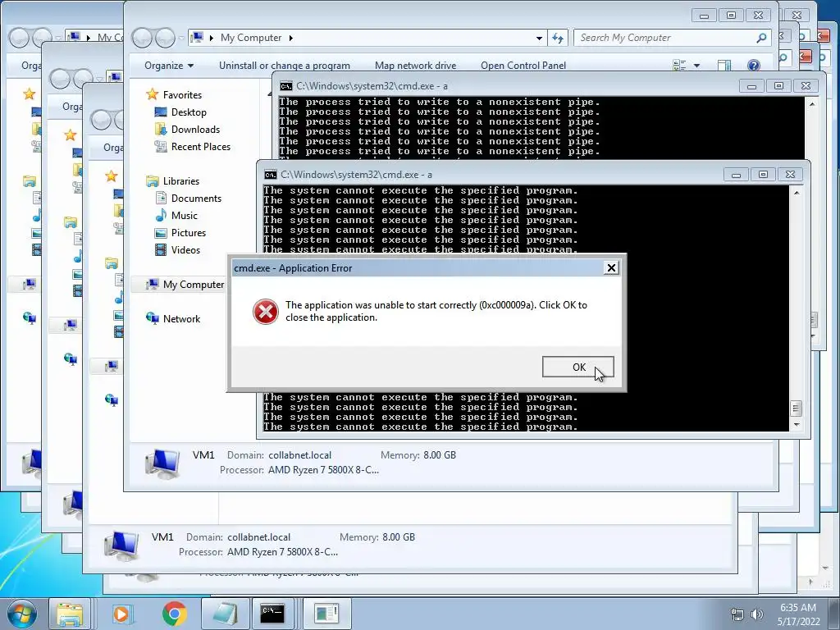Open the Pictures library
Viewport: 840px width, 630px height.
pyautogui.click(x=189, y=232)
